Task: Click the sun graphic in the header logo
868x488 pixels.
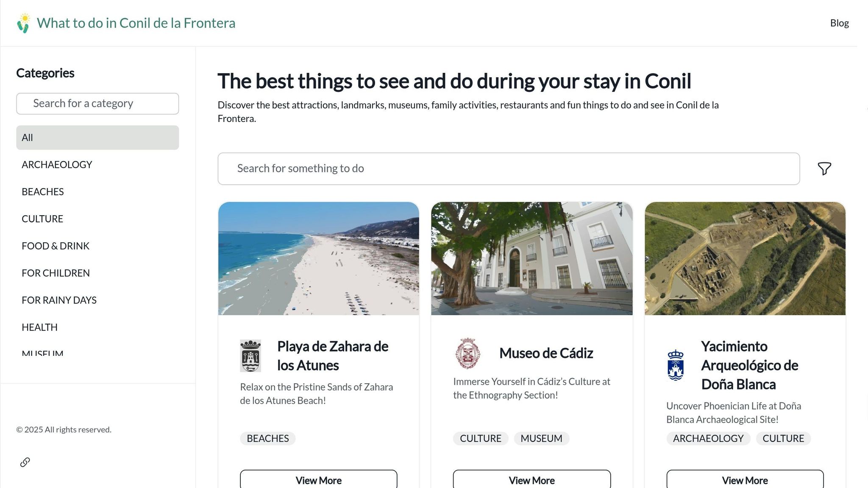Action: pos(25,18)
